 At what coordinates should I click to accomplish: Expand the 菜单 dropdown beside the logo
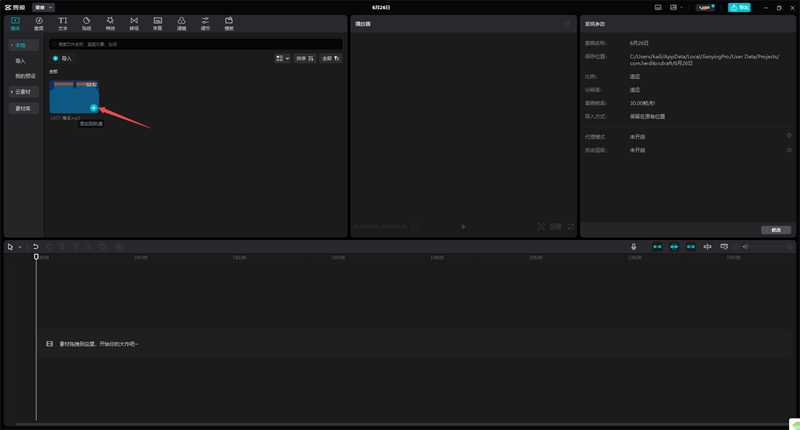44,7
